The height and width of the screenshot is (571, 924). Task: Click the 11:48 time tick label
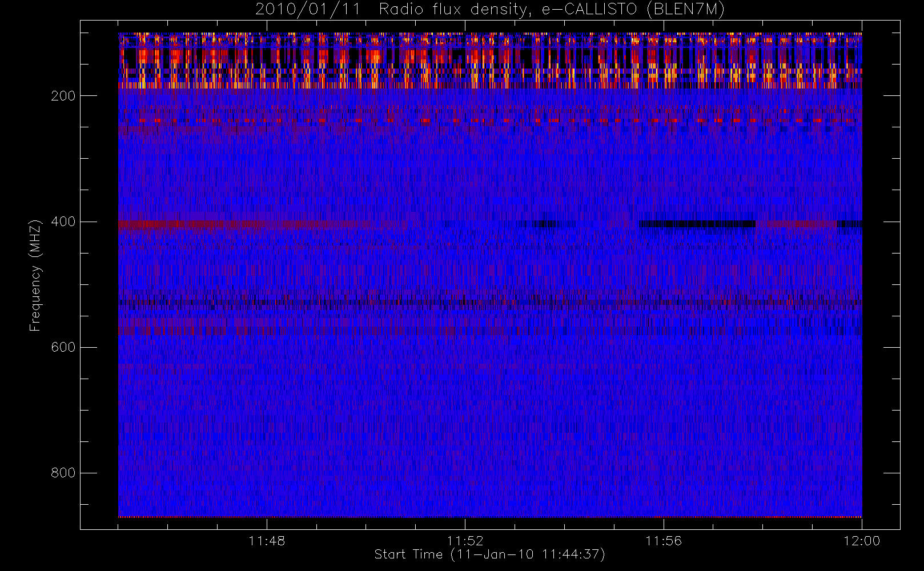pos(267,541)
